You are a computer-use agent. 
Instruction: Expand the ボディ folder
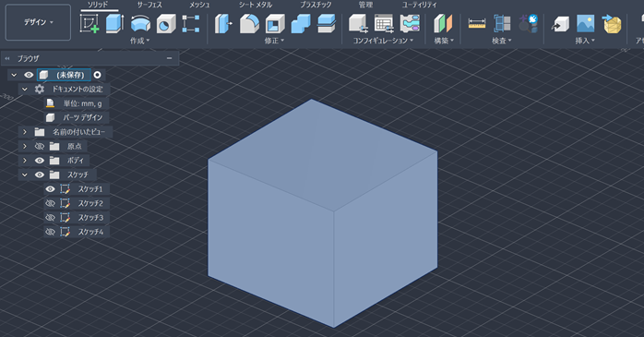(x=25, y=161)
